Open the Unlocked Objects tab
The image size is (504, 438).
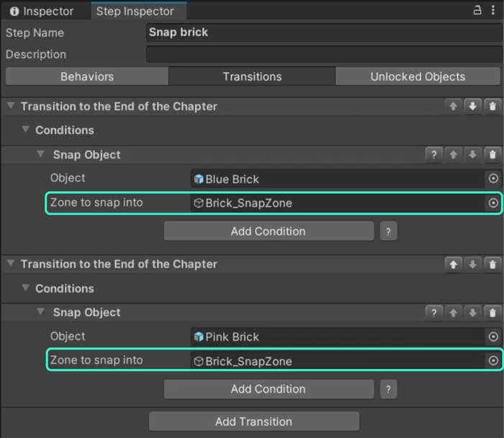[x=418, y=76]
